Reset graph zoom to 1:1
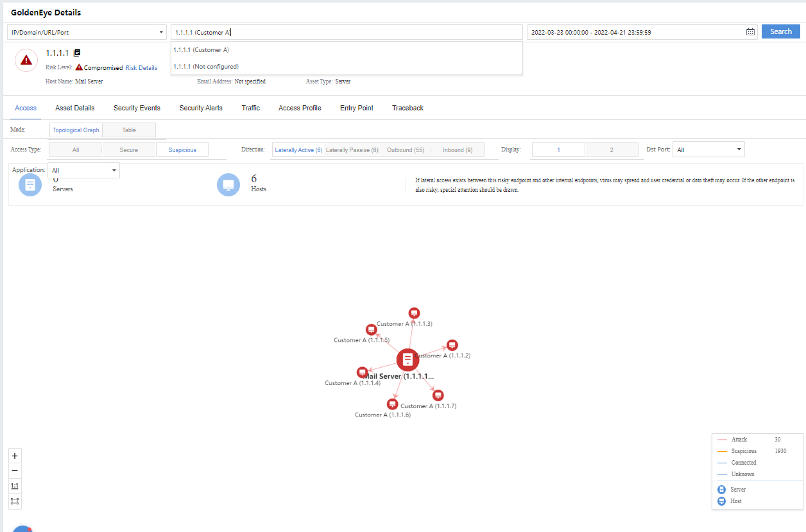The height and width of the screenshot is (532, 806). (x=15, y=486)
